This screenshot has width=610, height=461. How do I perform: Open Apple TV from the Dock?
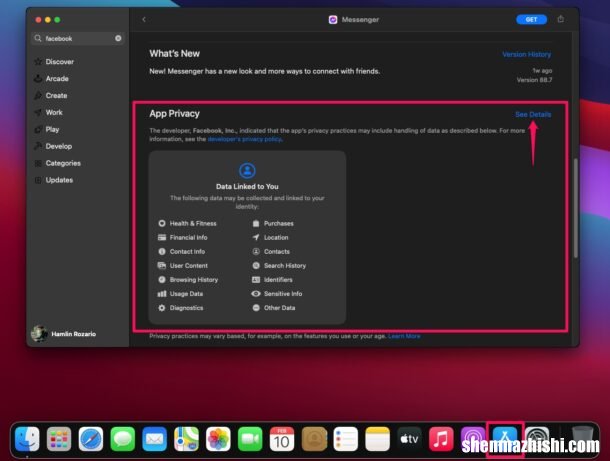tap(409, 439)
